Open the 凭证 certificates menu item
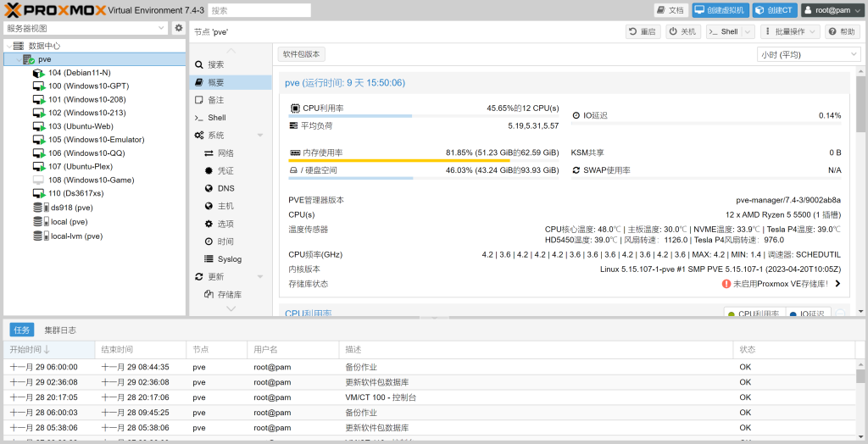Viewport: 868px width, 444px height. pos(231,171)
